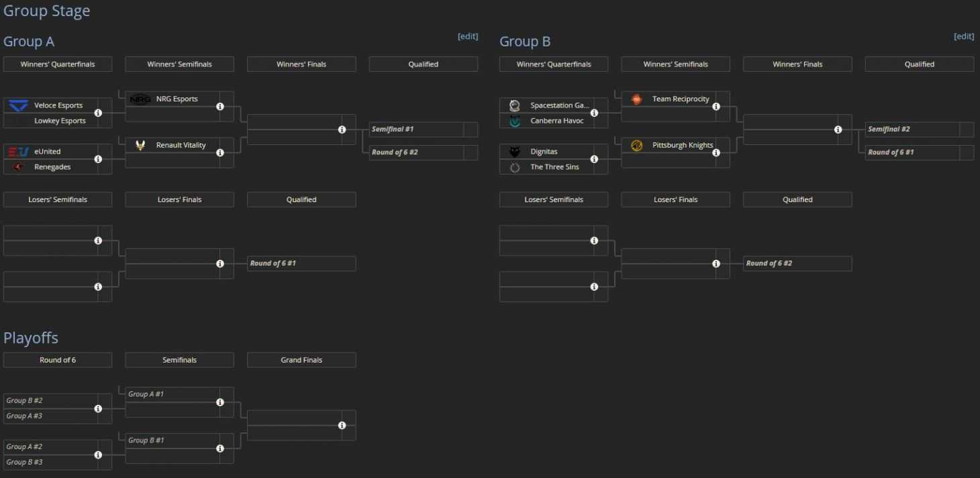Open info icon on Group A Losers' Finals match
Screen dimensions: 980x478
tap(219, 264)
